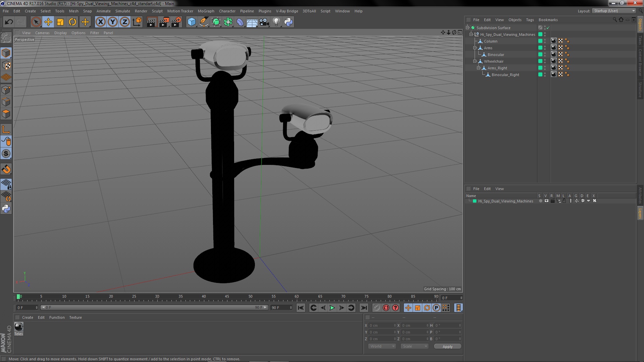Open viewport Cameras menu
Screen dimensions: 644x362
point(42,33)
